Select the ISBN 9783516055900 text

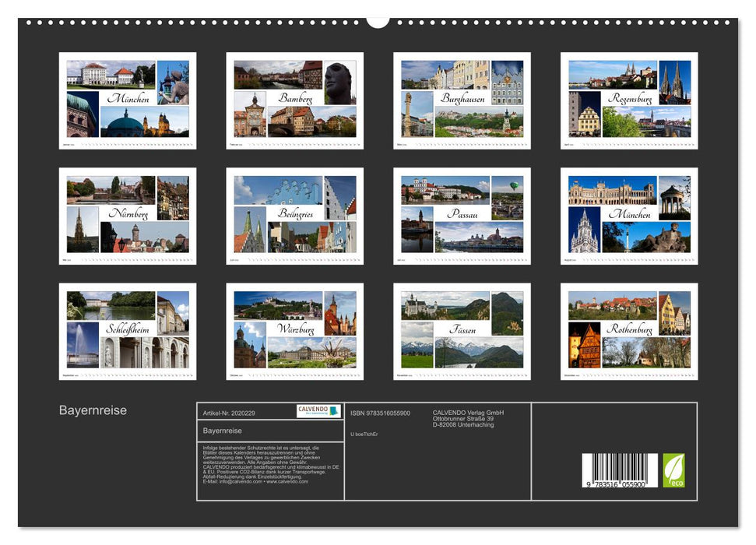pos(379,412)
